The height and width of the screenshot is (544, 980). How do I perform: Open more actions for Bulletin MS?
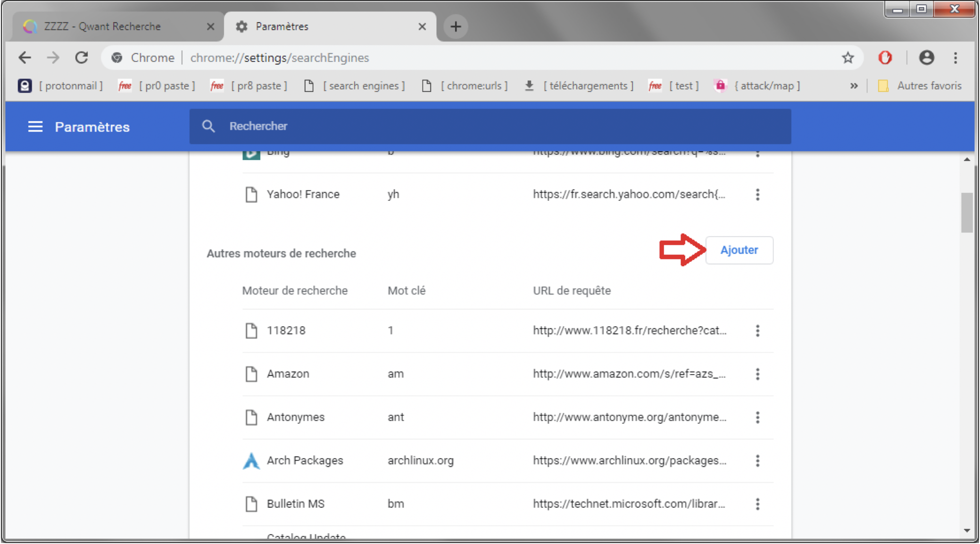pyautogui.click(x=757, y=504)
